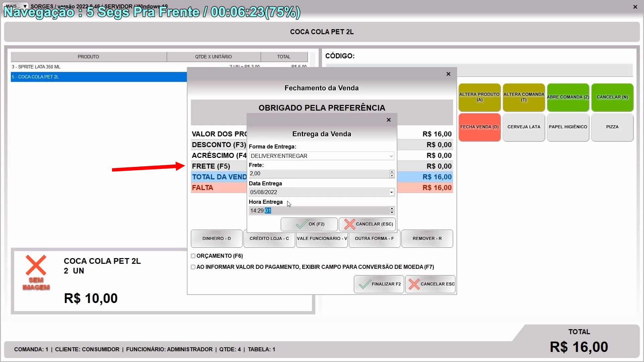Click the Pizza product shortcut tile
The height and width of the screenshot is (362, 644).
coord(612,127)
